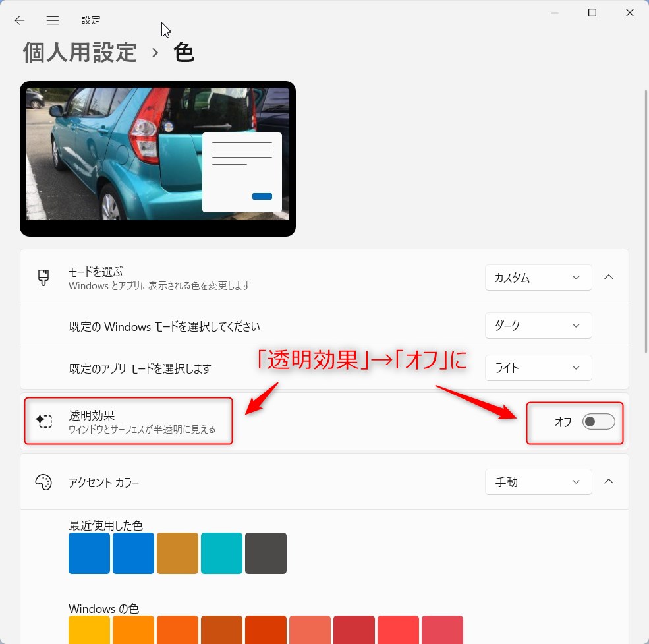Select second blue recently used color
Viewport: 649px width, 644px height.
click(x=133, y=553)
